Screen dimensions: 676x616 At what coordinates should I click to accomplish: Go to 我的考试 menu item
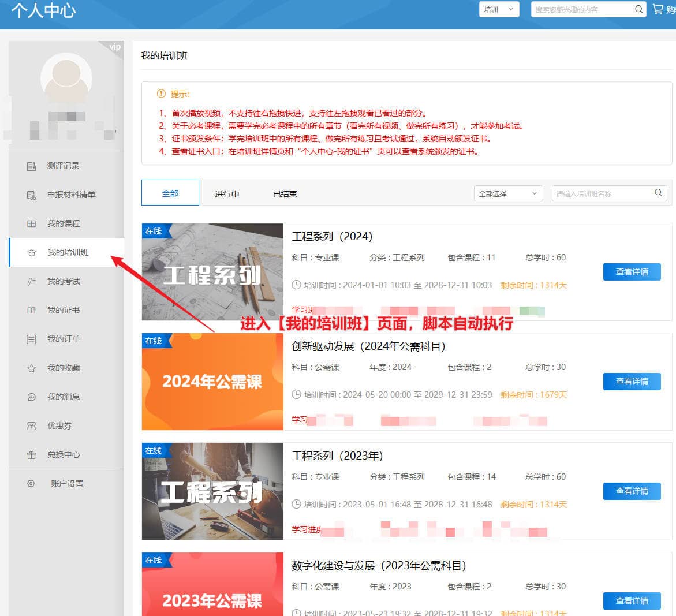pyautogui.click(x=66, y=282)
